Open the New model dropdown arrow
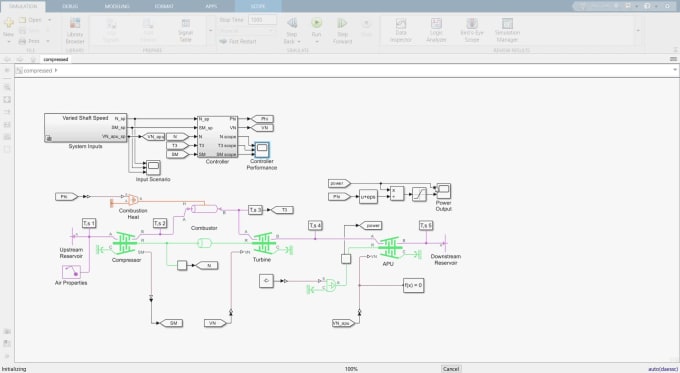Viewport: 680px width, 373px height. [x=9, y=42]
